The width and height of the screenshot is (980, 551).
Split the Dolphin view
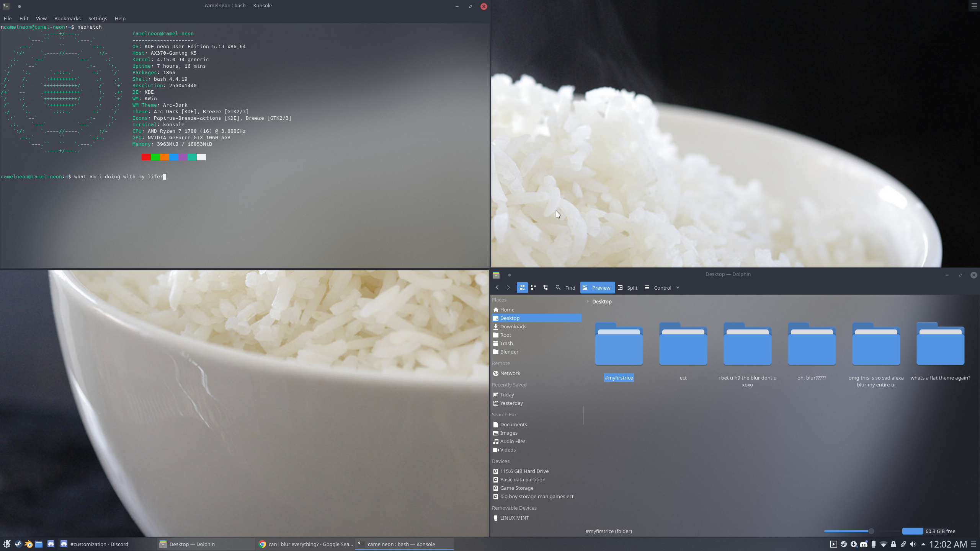coord(627,288)
